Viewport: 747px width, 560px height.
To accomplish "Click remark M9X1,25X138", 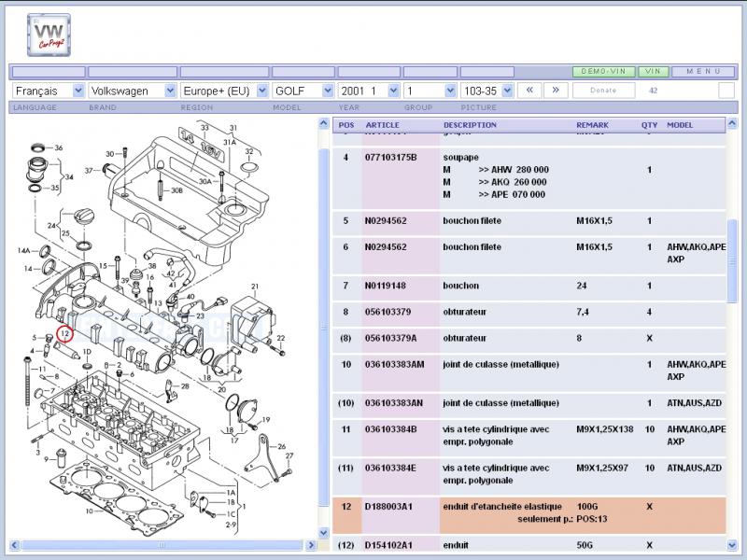I will (604, 429).
